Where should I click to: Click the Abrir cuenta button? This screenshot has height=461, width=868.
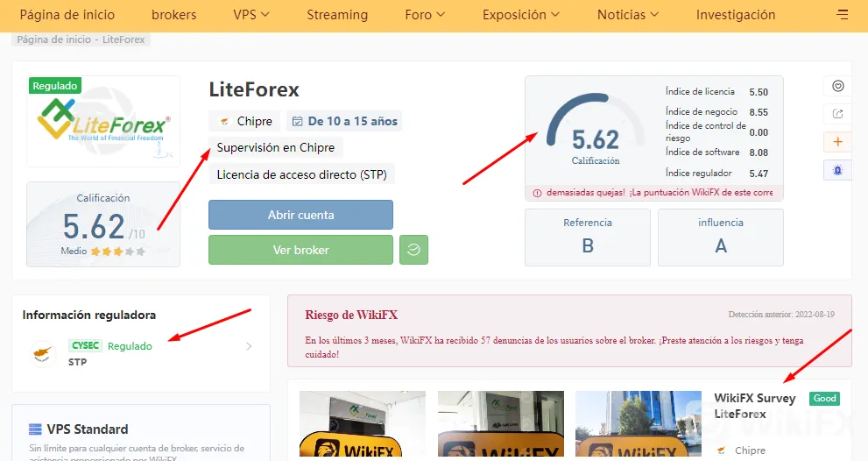[x=300, y=215]
